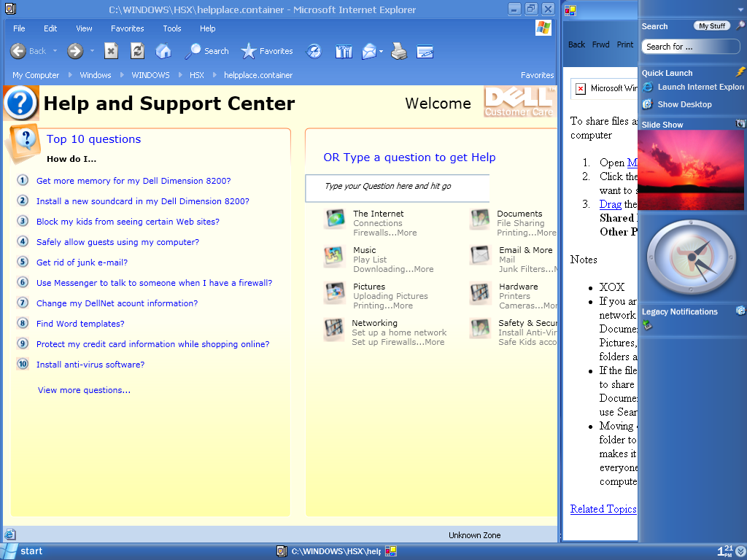Open the Tools menu
The width and height of the screenshot is (747, 560).
[x=172, y=28]
